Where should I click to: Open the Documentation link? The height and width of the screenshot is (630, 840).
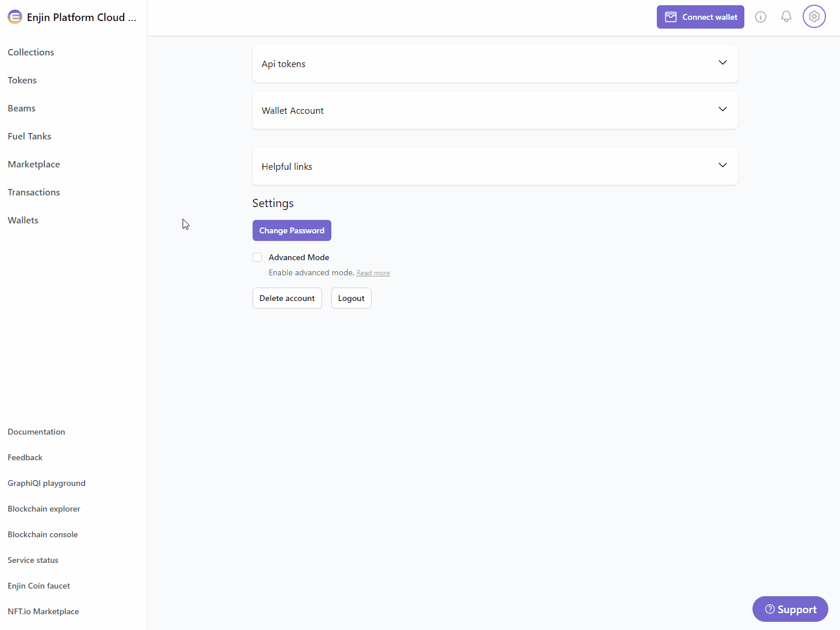click(x=36, y=432)
